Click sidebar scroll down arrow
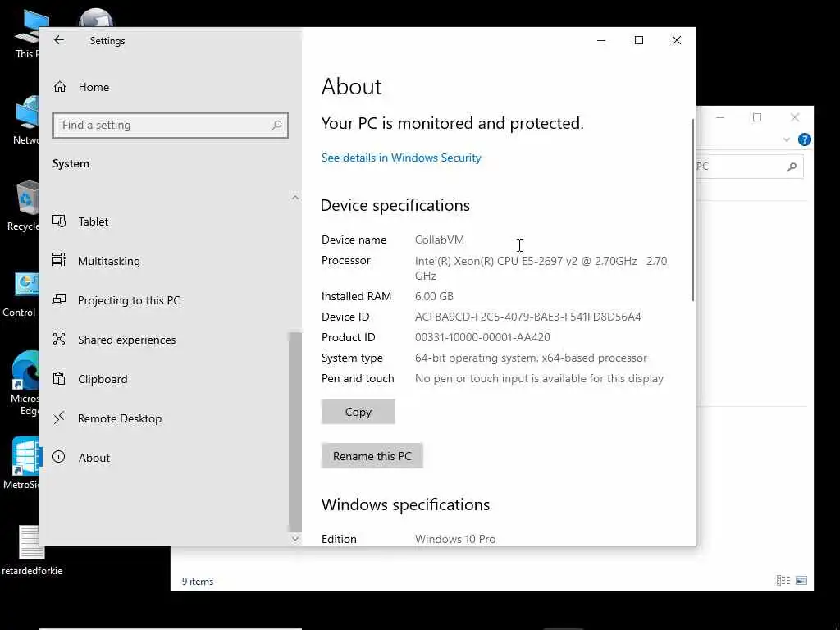Viewport: 840px width, 630px height. pos(295,538)
